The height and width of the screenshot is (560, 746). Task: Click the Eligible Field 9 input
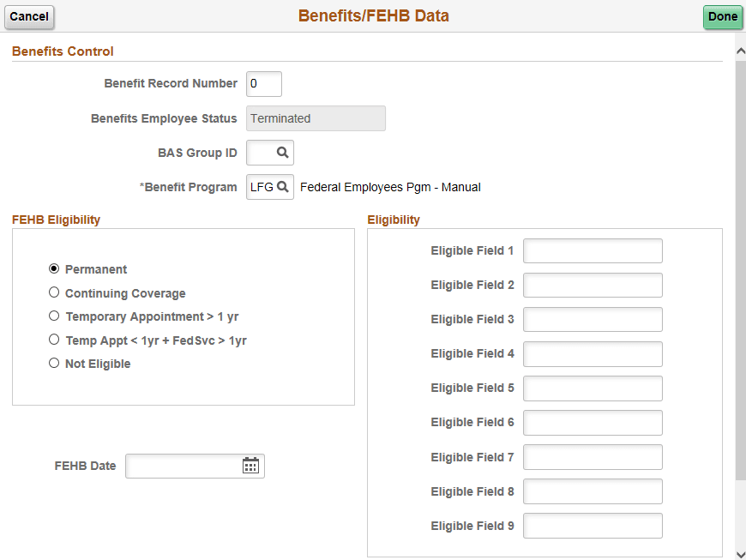[593, 525]
